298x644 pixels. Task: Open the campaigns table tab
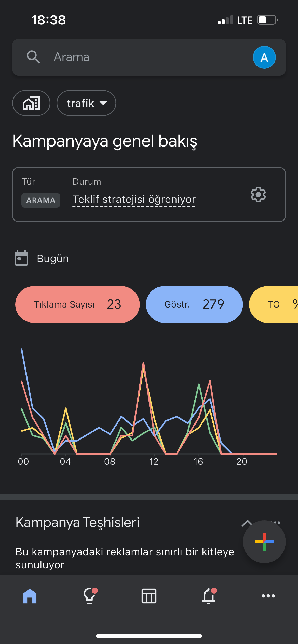pos(149,596)
